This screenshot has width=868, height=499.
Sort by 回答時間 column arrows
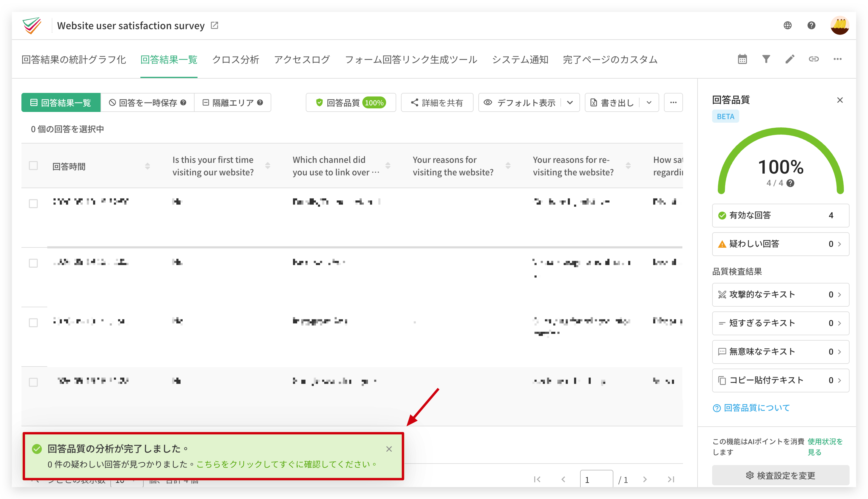pos(147,166)
